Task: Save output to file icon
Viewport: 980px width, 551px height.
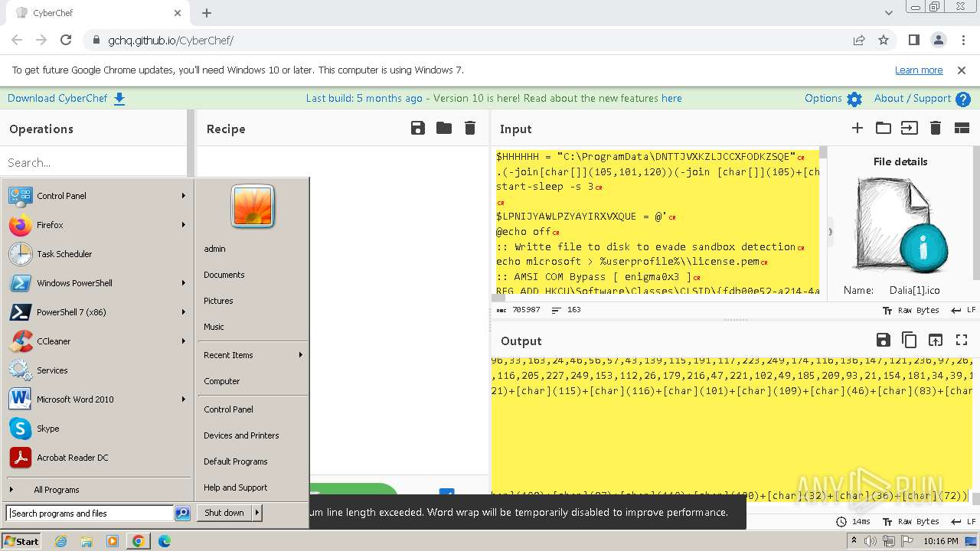Action: point(884,340)
